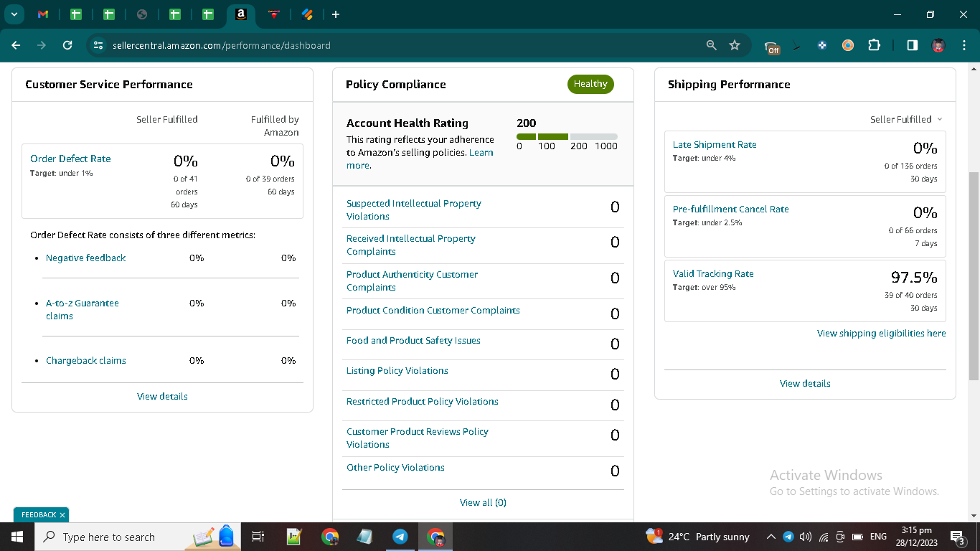Open the globe icon browser tab

pos(142,14)
